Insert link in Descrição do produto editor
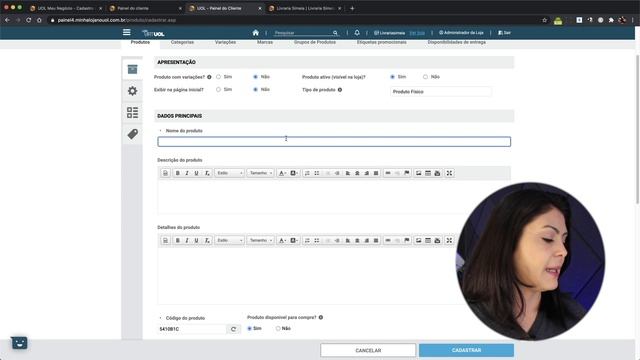This screenshot has width=640, height=360. pyautogui.click(x=388, y=173)
